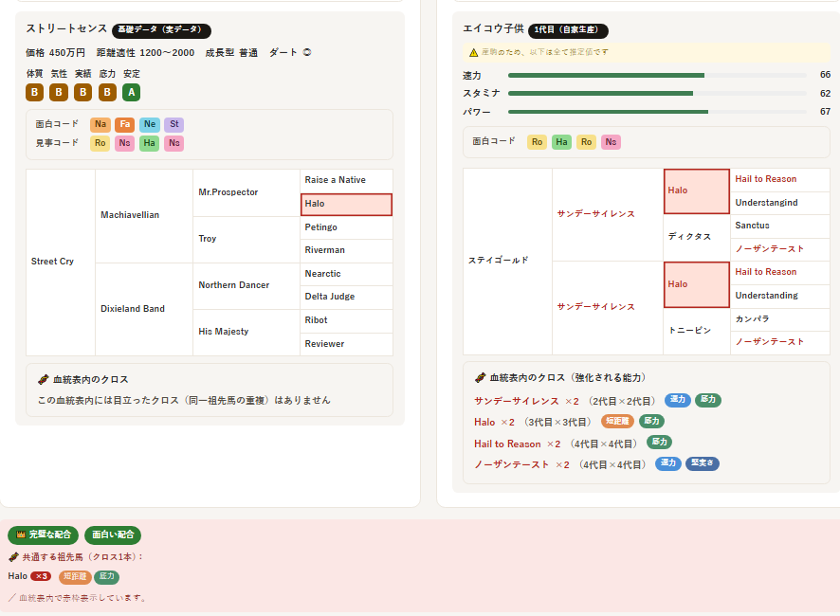The width and height of the screenshot is (840, 616).
Task: Select the misspelled Understangind cell
Action: [780, 203]
